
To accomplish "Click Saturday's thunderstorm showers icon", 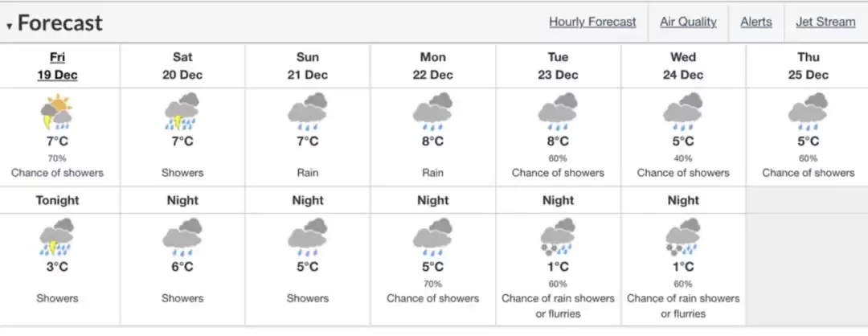I will click(x=182, y=111).
